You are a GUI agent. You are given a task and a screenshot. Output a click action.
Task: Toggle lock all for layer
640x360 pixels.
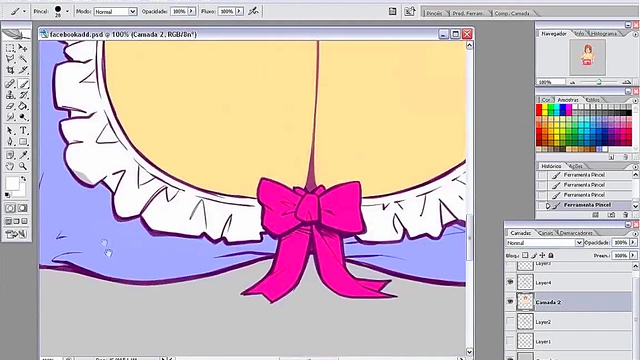(551, 256)
